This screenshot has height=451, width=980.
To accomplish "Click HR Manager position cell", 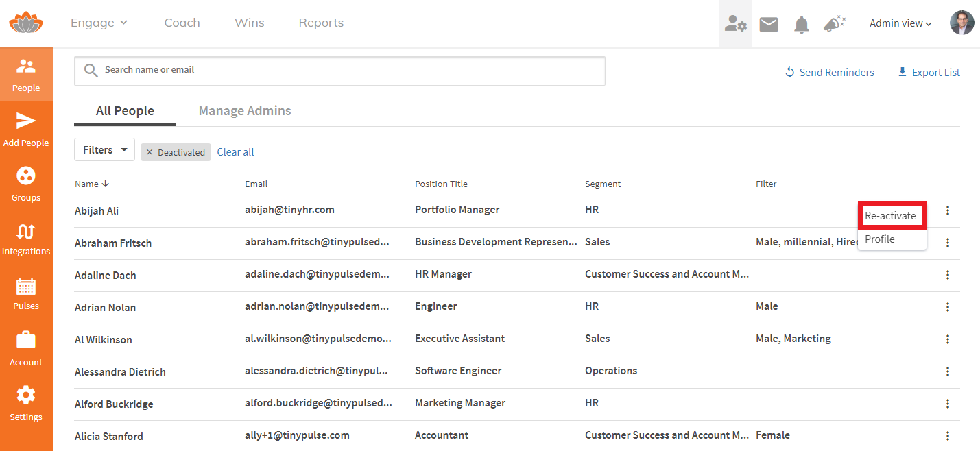I will (x=443, y=274).
